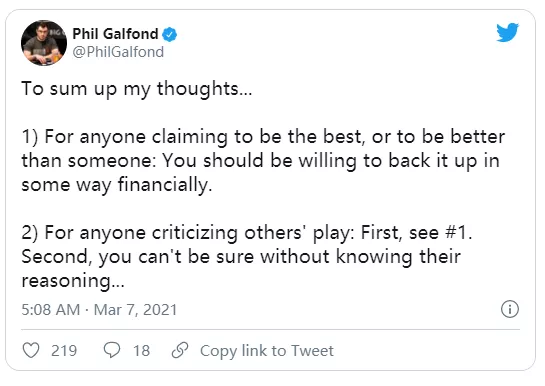Open Phil Galfond's profile picture

click(44, 43)
